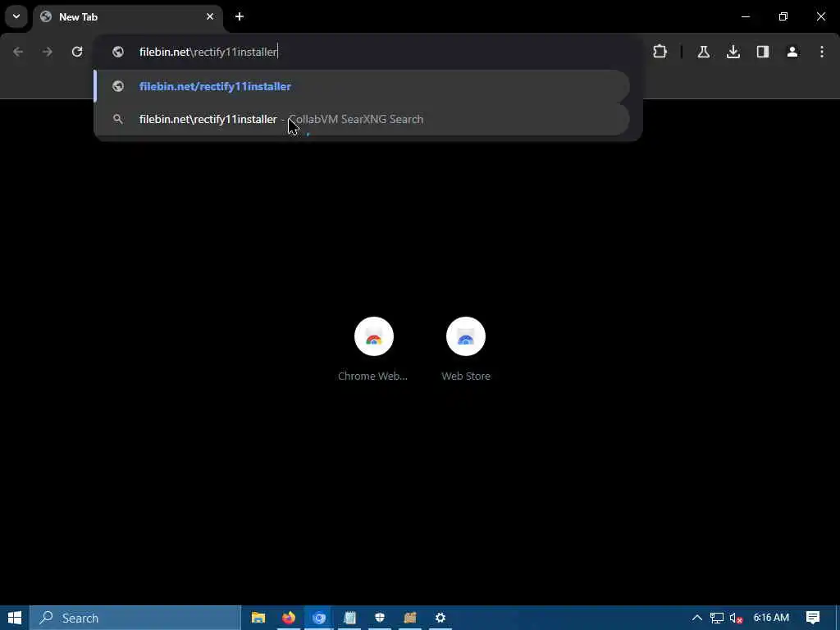Viewport: 840px width, 630px height.
Task: Open the profile avatar icon
Action: [x=792, y=52]
